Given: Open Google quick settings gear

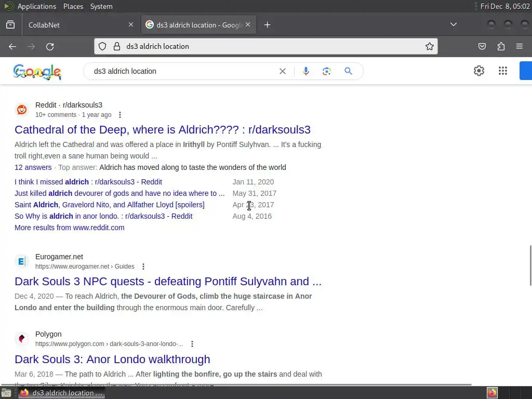Looking at the screenshot, I should click(x=478, y=71).
